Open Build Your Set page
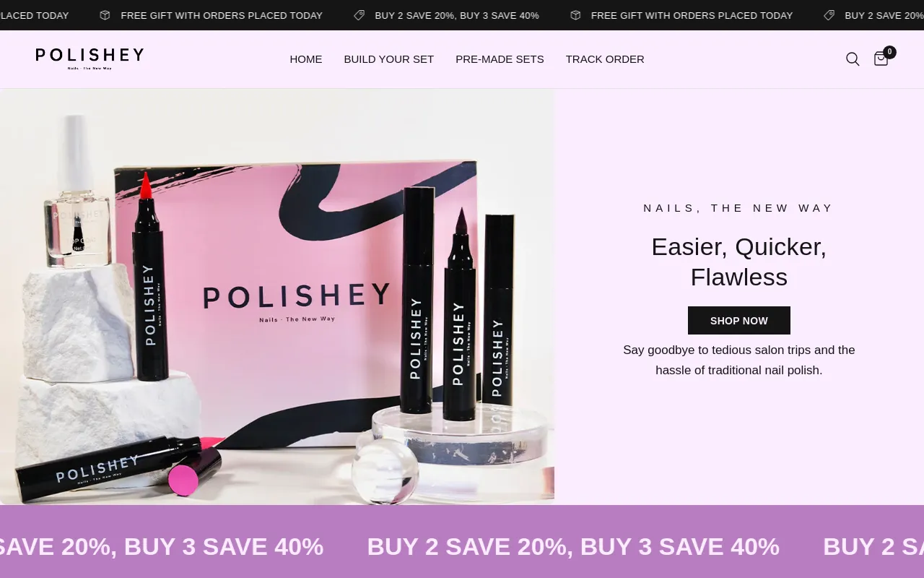924x578 pixels. pos(389,59)
